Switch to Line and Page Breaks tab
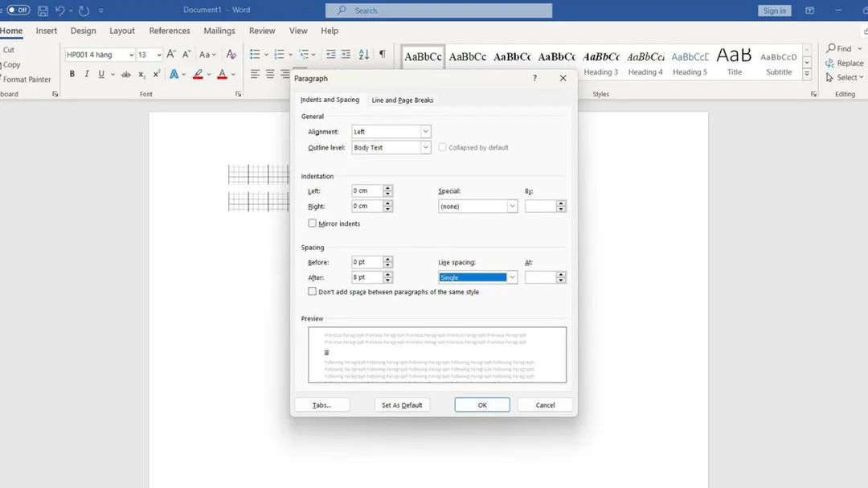The image size is (868, 488). tap(402, 100)
